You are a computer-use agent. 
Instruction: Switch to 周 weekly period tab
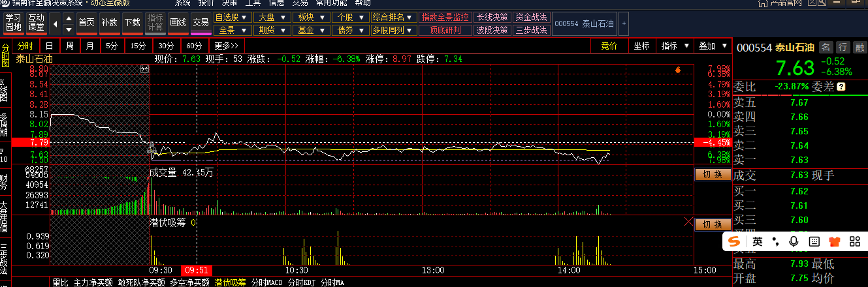69,46
